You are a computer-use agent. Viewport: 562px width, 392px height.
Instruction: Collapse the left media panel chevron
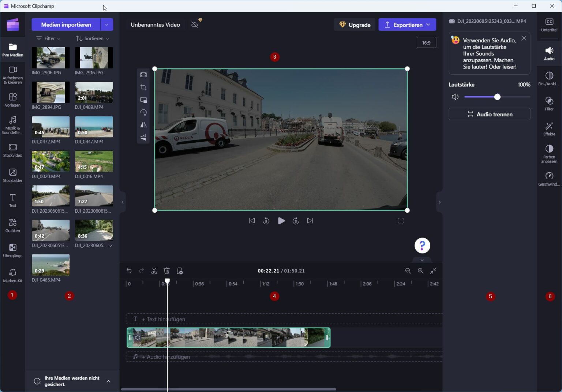point(122,202)
